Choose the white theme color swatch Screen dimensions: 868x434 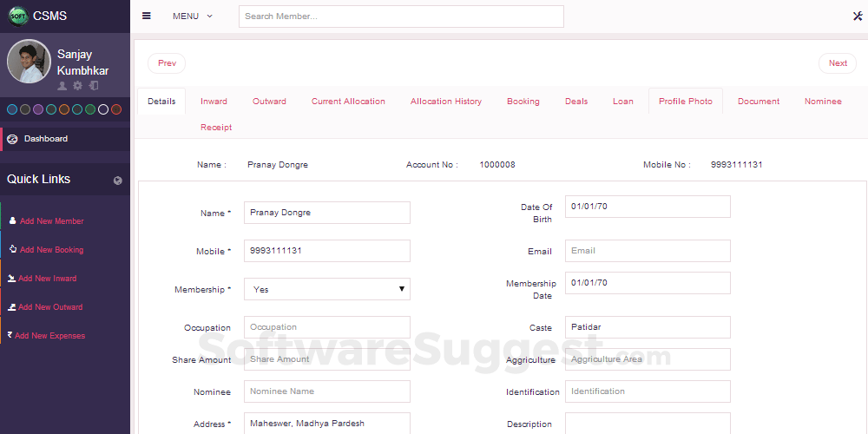103,109
